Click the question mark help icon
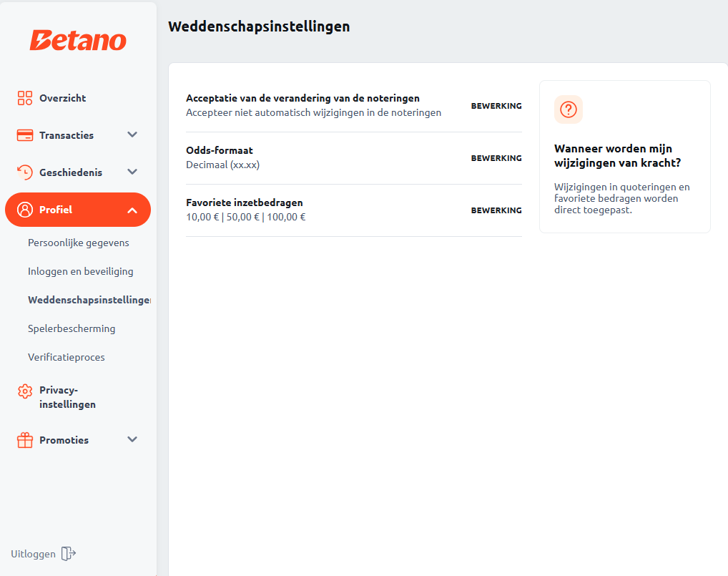The image size is (728, 576). point(569,109)
